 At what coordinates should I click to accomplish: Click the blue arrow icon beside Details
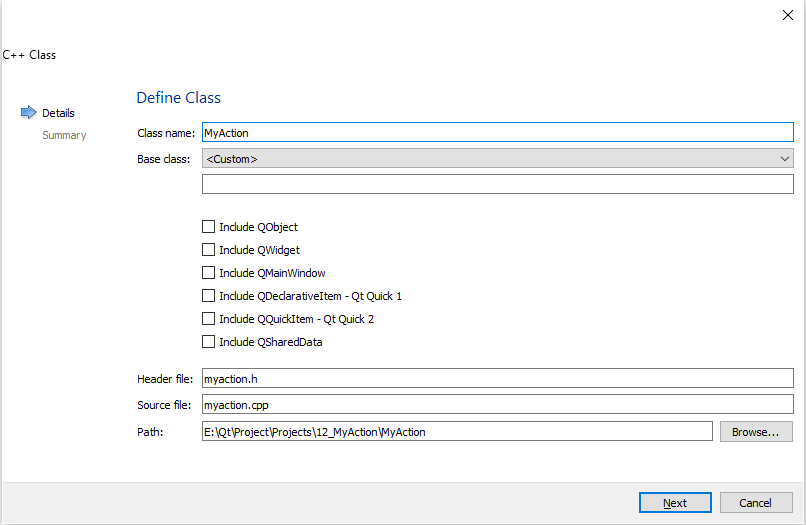click(28, 112)
